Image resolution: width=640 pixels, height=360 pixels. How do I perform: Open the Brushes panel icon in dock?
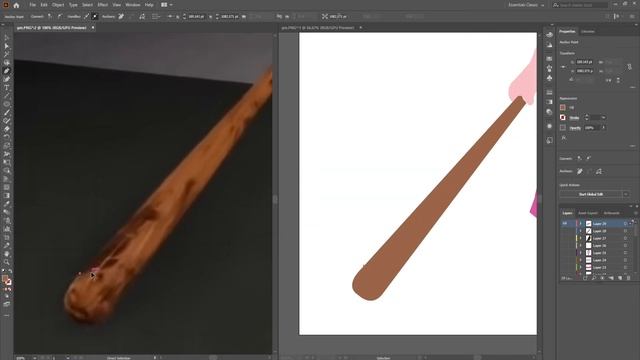549,68
